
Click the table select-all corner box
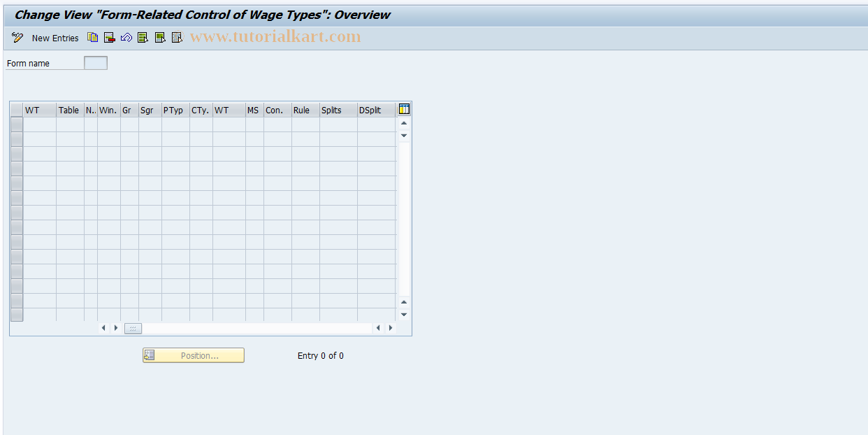tap(17, 110)
